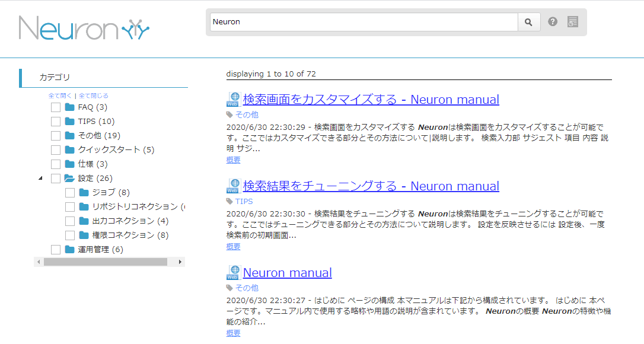Open 概要 link of the チューニング result
This screenshot has width=644, height=344.
click(233, 247)
